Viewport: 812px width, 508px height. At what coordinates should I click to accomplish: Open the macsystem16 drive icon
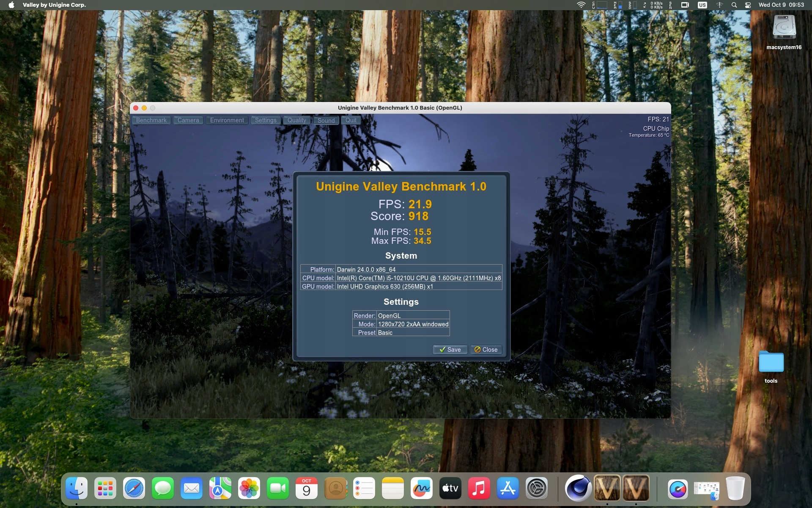[784, 28]
